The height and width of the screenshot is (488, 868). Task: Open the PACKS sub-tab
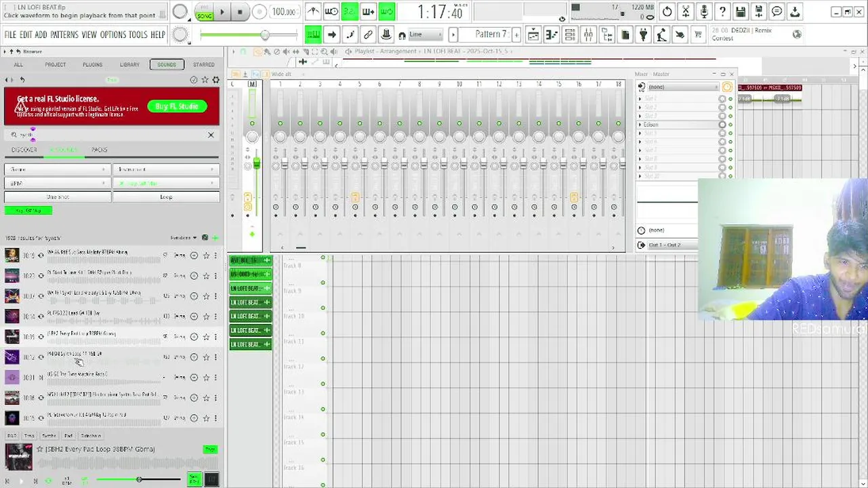pos(100,150)
